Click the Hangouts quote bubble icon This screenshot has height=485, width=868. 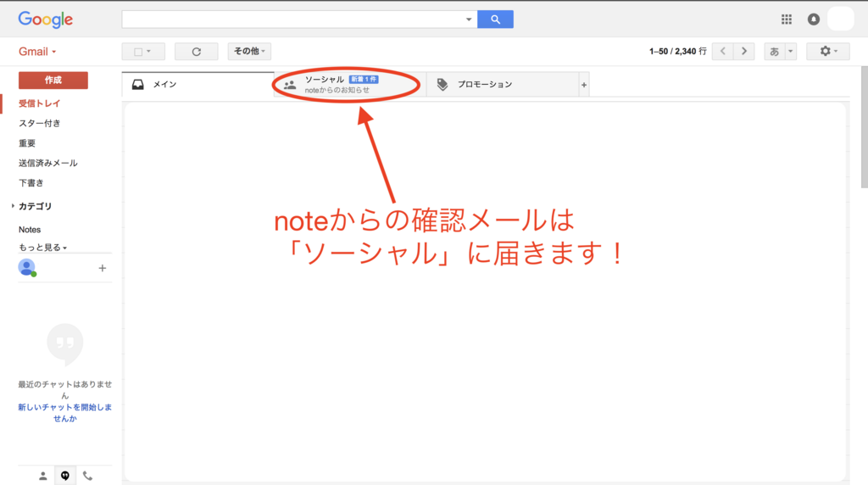pos(65,344)
